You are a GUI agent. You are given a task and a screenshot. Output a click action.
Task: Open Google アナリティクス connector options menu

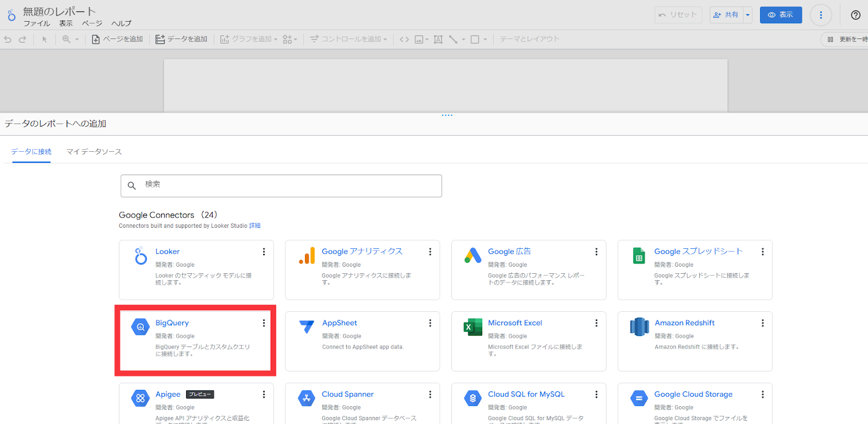pyautogui.click(x=430, y=252)
